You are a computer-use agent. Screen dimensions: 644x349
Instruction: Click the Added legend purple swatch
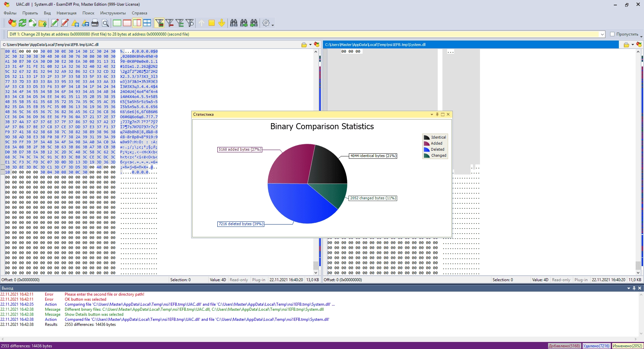[427, 143]
